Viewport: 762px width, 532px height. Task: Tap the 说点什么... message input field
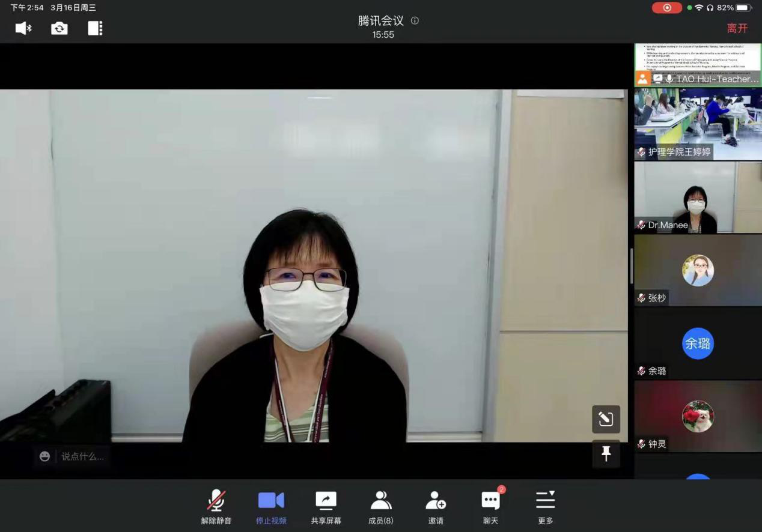click(x=82, y=456)
